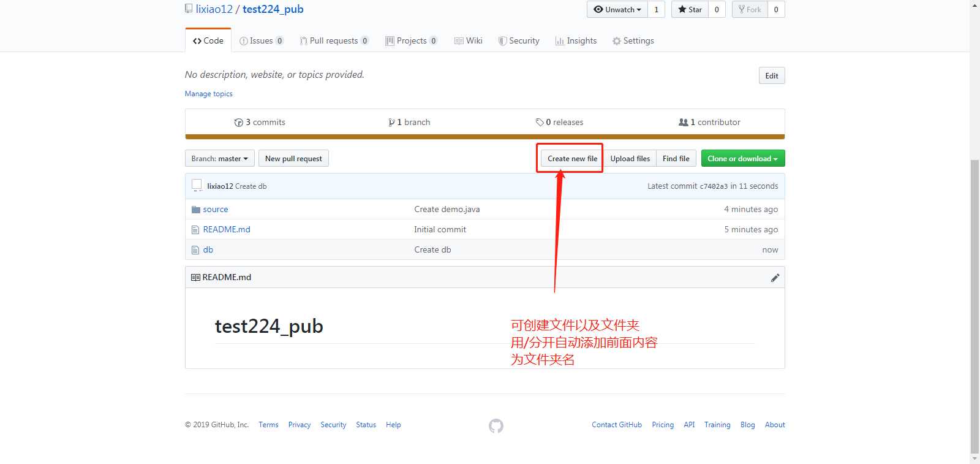This screenshot has height=464, width=980.
Task: Click New pull request button
Action: tap(293, 159)
